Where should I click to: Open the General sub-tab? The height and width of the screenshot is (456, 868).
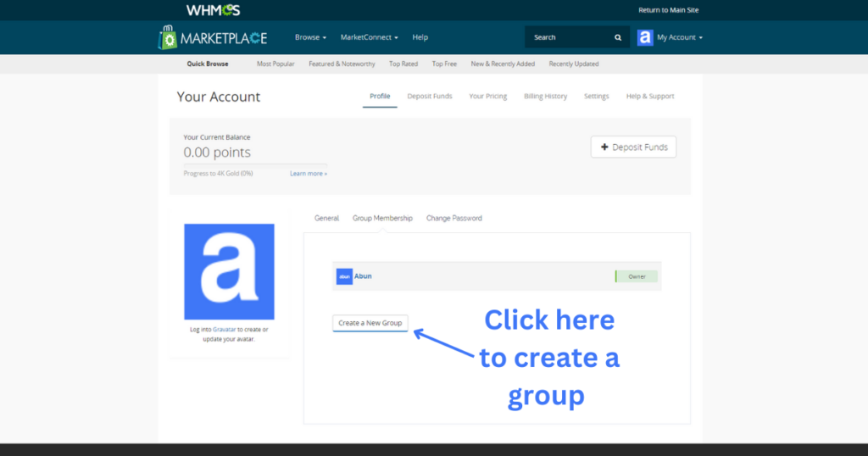[x=326, y=218]
